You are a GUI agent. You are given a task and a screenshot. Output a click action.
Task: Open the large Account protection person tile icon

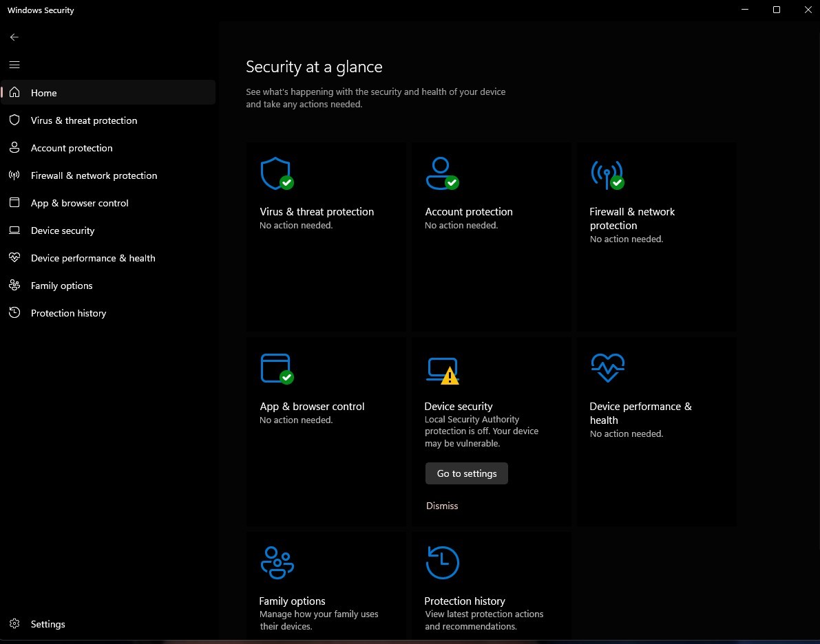pyautogui.click(x=442, y=174)
